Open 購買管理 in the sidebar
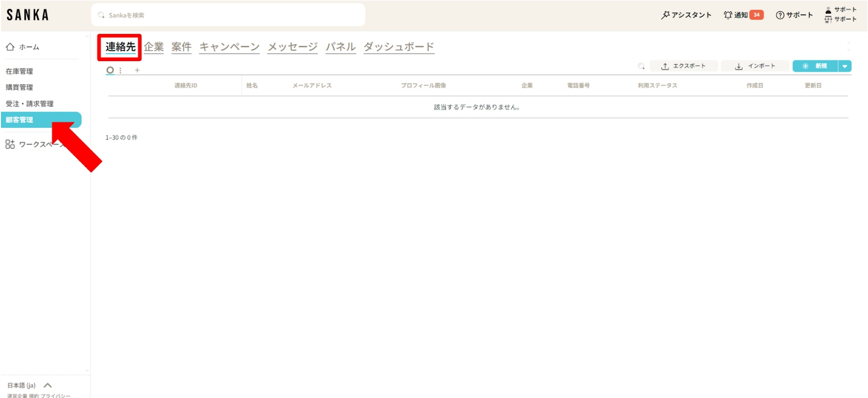 pos(19,87)
